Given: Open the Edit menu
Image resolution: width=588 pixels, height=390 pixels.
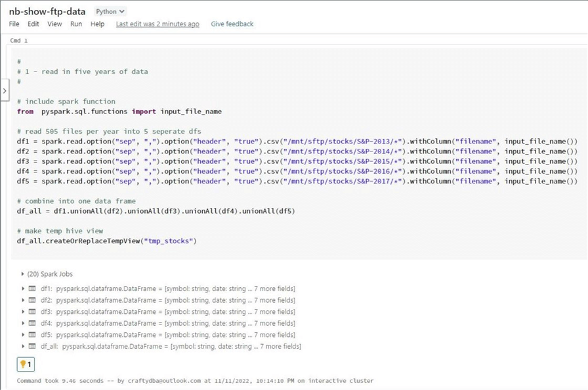Looking at the screenshot, I should [33, 24].
